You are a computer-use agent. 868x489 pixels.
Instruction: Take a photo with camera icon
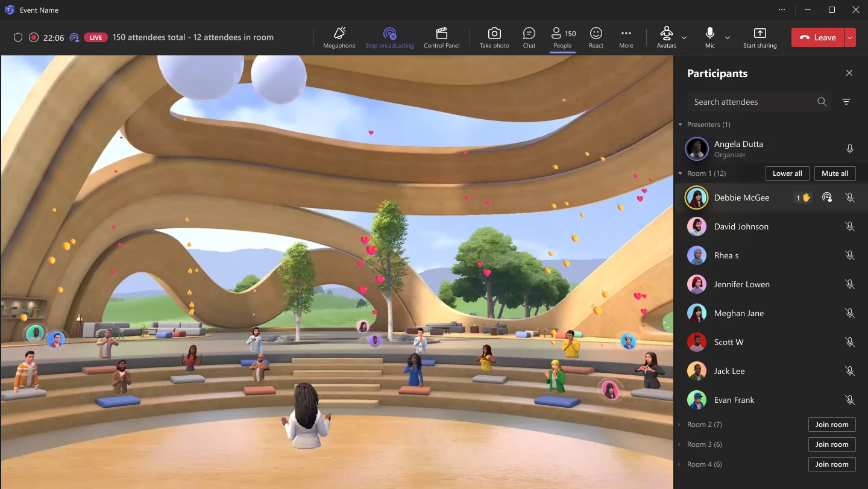click(494, 33)
